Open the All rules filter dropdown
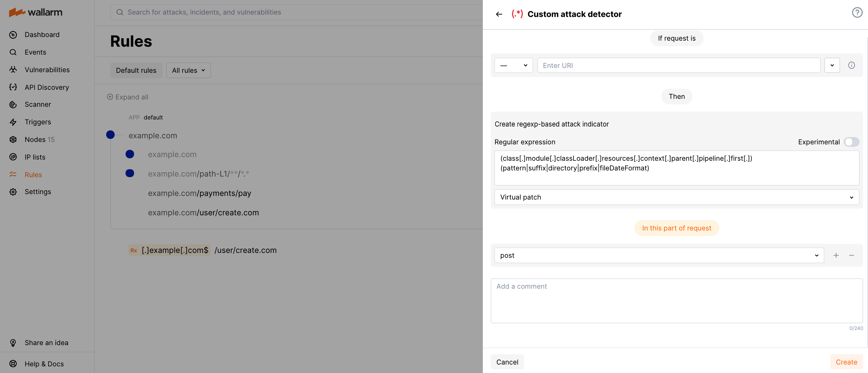868x373 pixels. [188, 70]
